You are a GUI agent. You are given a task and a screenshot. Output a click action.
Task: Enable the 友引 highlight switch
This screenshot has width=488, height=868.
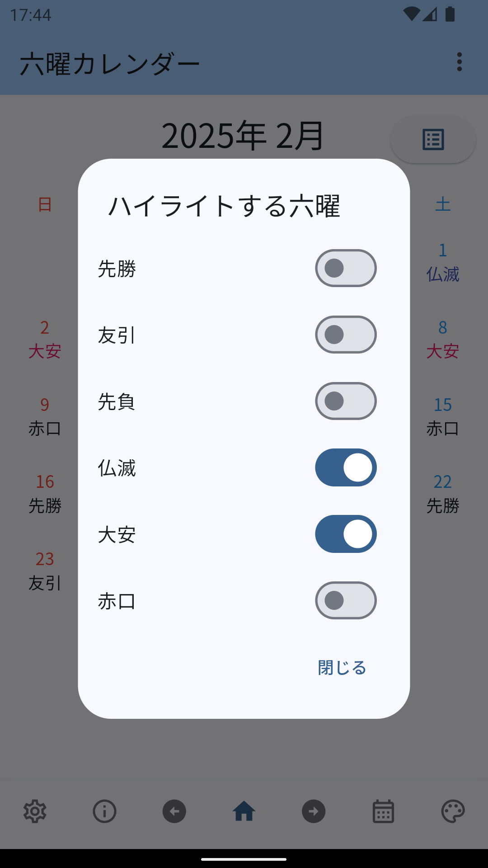click(346, 335)
